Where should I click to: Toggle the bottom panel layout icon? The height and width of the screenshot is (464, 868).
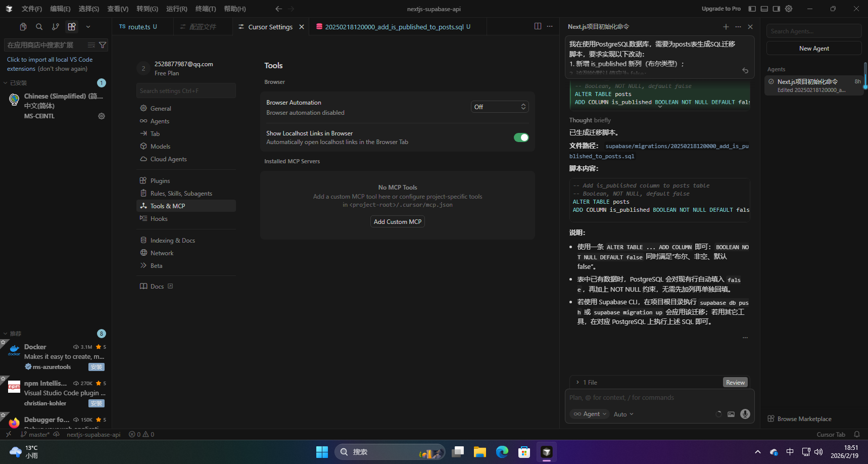coord(764,9)
